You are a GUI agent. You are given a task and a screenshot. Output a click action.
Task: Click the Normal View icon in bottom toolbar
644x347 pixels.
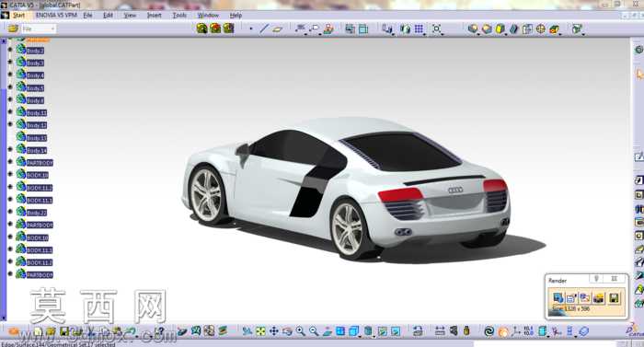pyautogui.click(x=328, y=331)
